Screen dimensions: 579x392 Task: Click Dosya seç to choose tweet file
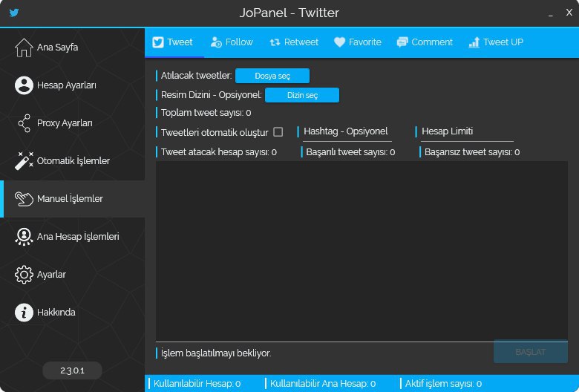(x=272, y=76)
